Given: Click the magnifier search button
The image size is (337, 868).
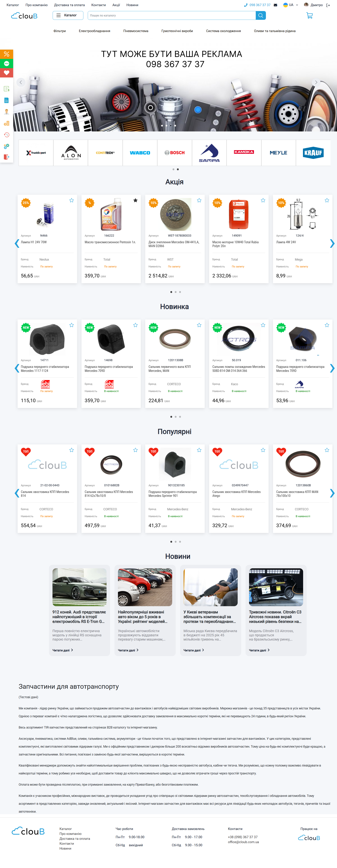Looking at the screenshot, I should point(261,15).
